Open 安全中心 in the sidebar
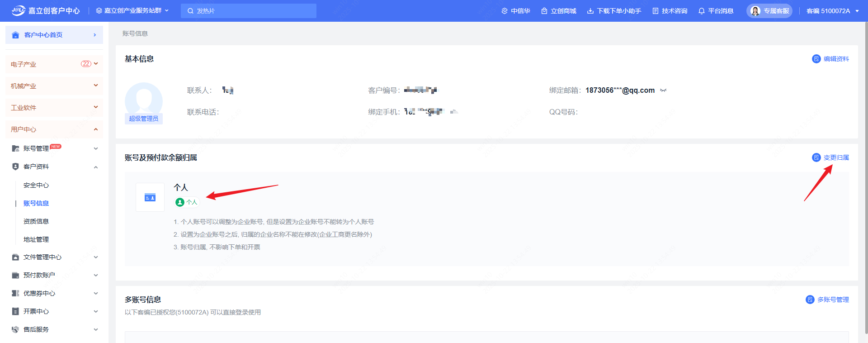 point(36,185)
